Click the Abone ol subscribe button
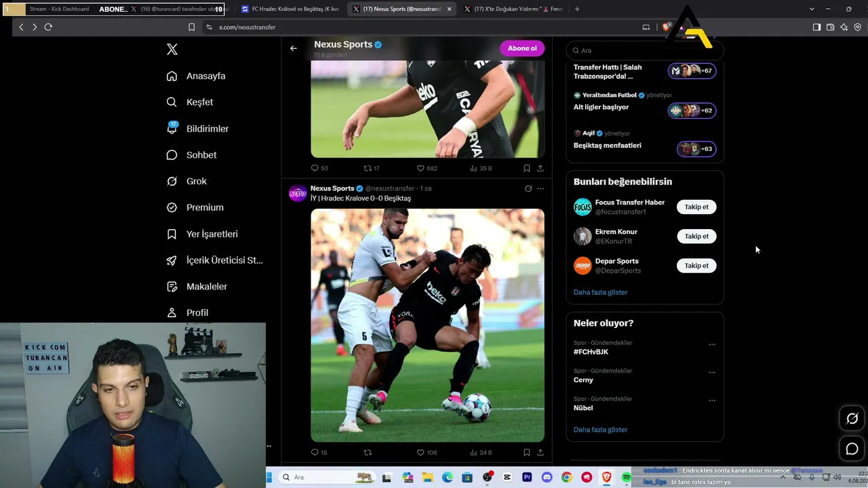The height and width of the screenshot is (488, 868). 522,48
